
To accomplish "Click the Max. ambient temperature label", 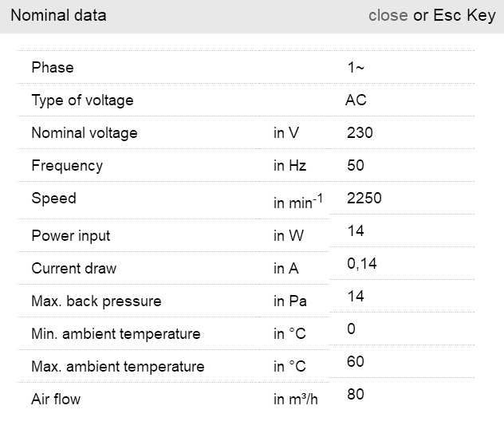I will pyautogui.click(x=117, y=367).
